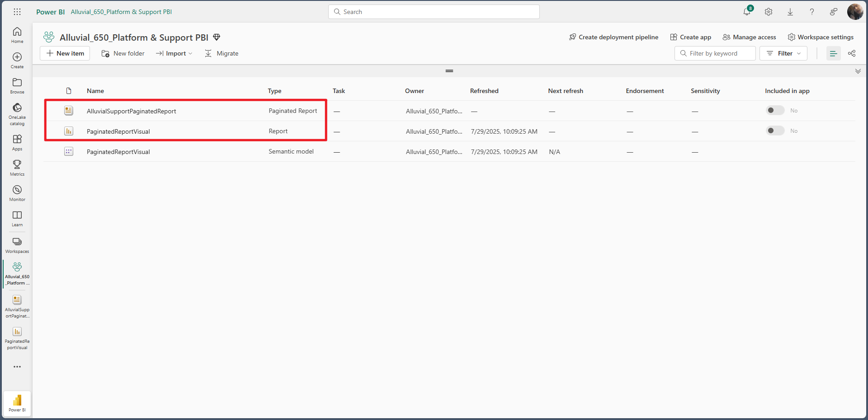
Task: Expand the Import dropdown menu
Action: (175, 53)
